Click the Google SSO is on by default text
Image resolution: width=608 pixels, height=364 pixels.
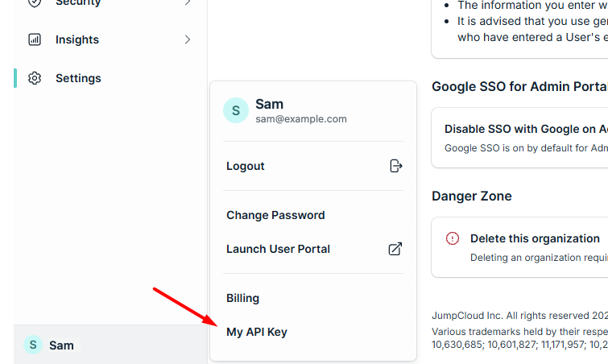click(x=526, y=148)
